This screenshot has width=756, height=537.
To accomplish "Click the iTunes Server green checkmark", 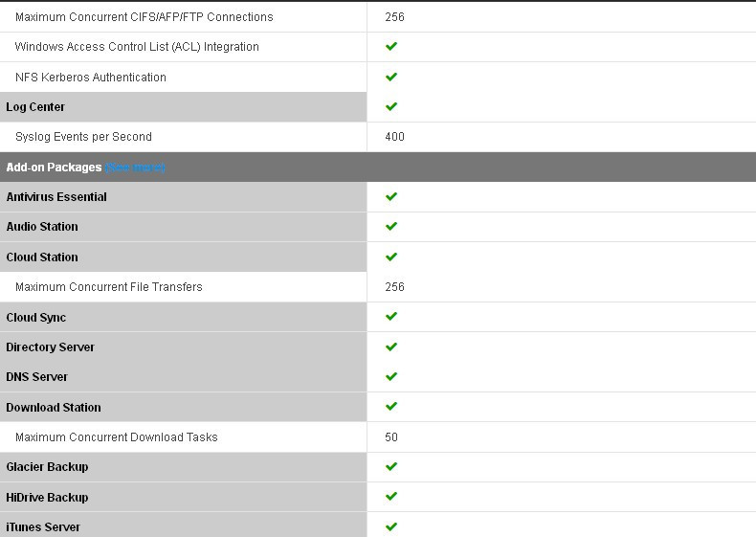I will 391,526.
